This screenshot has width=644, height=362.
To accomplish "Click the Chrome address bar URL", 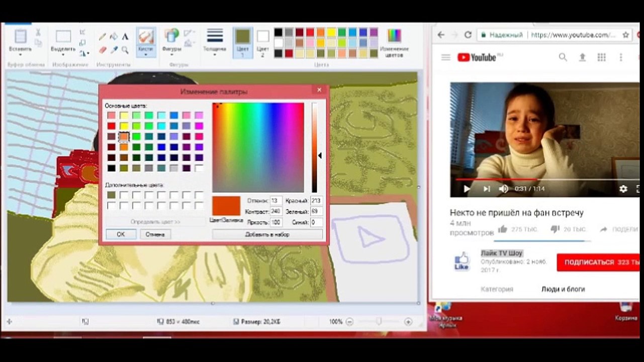I will pyautogui.click(x=573, y=35).
